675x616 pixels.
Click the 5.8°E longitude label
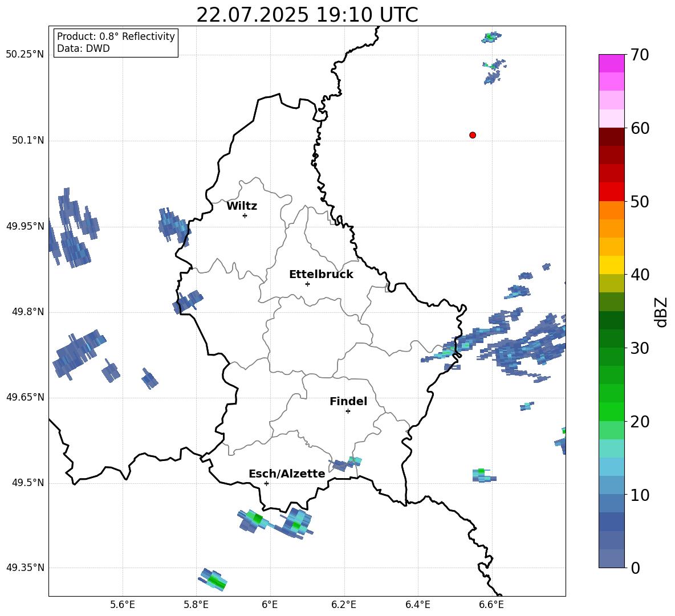tap(196, 605)
